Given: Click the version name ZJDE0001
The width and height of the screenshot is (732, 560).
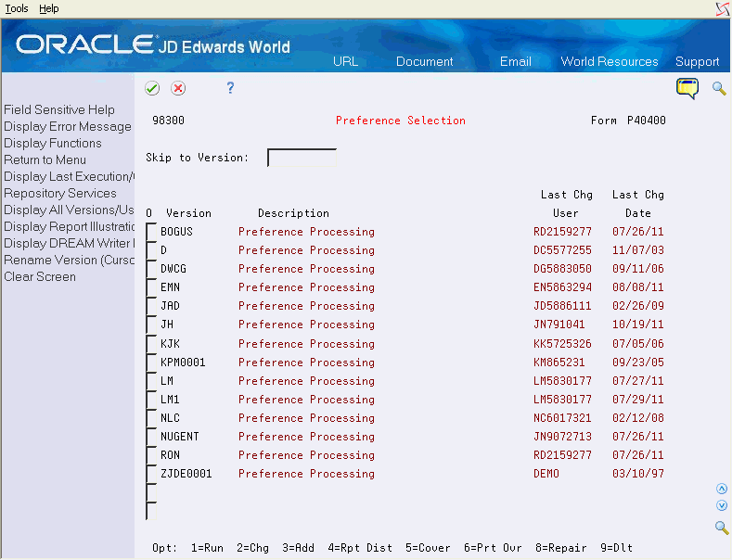Looking at the screenshot, I should point(186,474).
